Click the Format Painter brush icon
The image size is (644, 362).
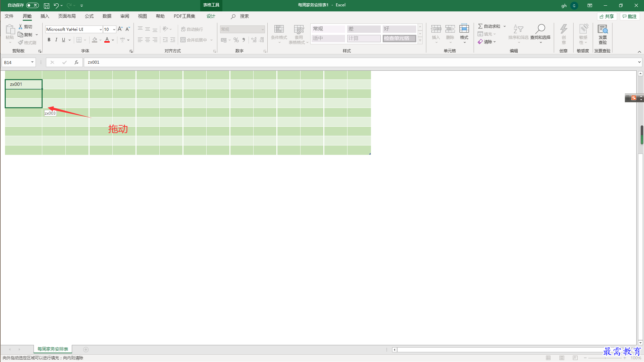coord(20,43)
